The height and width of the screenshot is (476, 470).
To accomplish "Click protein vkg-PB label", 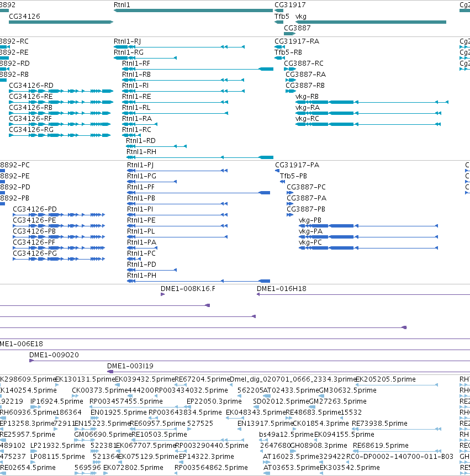I will point(310,220).
